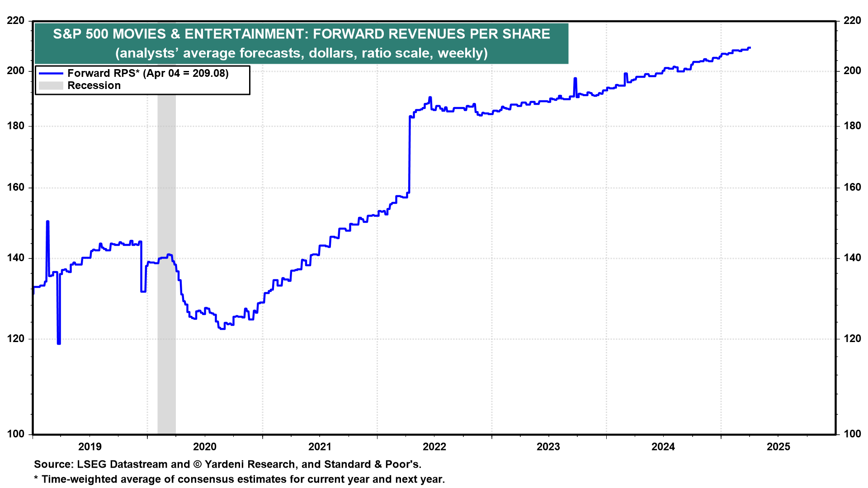Click the right axis 180 label

point(852,126)
